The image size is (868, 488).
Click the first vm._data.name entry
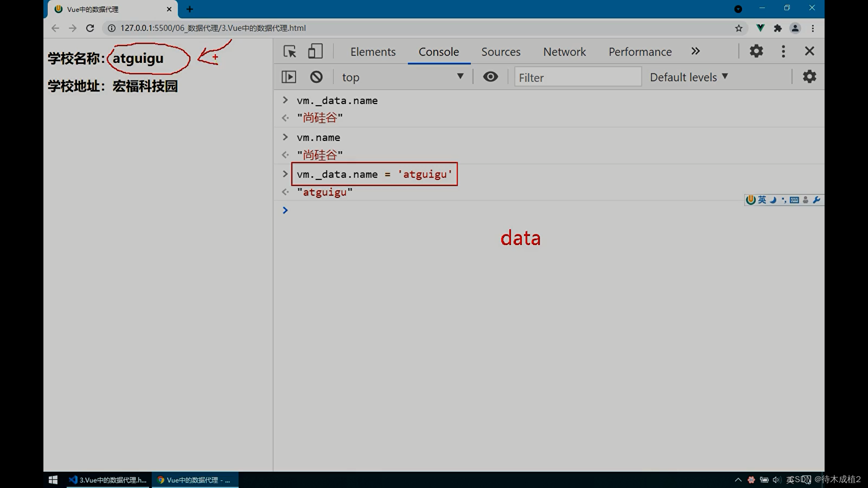click(x=337, y=100)
